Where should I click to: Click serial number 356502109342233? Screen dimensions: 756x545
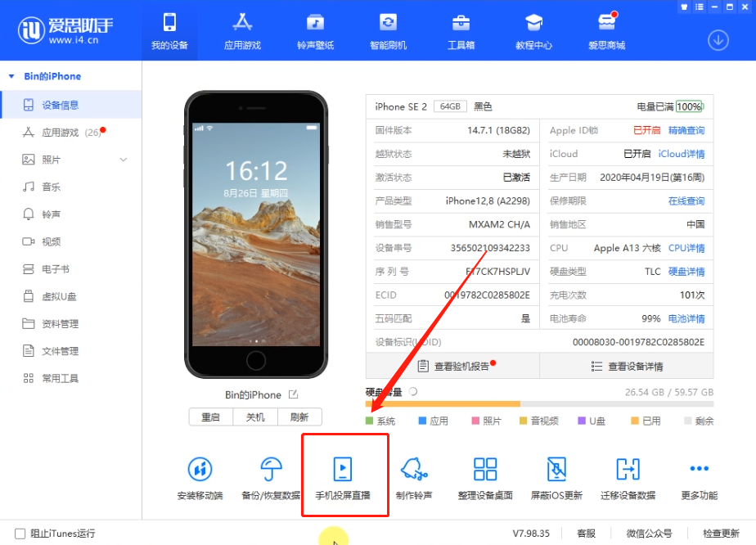pos(490,248)
